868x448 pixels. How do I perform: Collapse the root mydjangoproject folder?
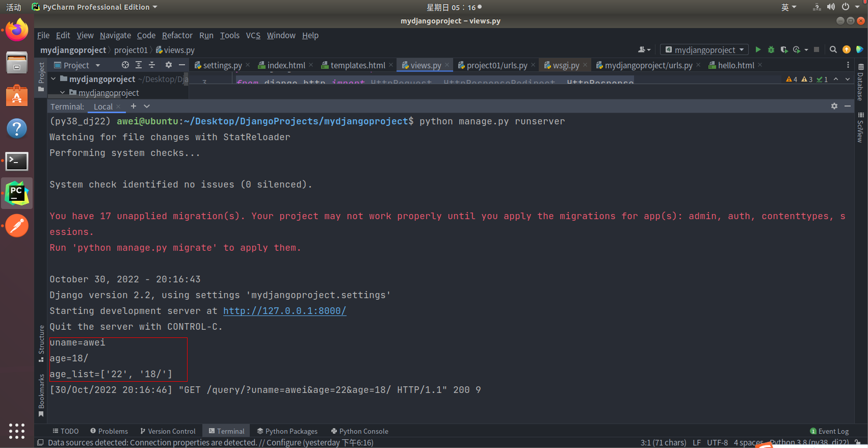53,78
